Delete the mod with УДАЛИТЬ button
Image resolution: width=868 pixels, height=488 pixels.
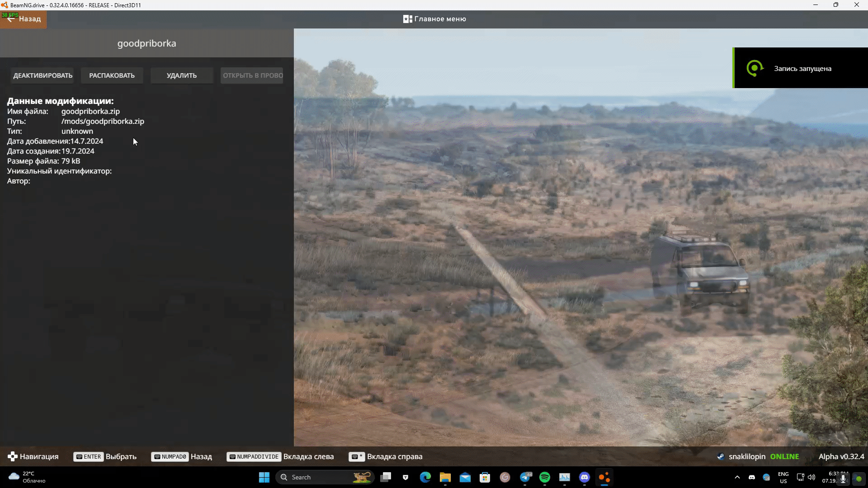point(181,75)
